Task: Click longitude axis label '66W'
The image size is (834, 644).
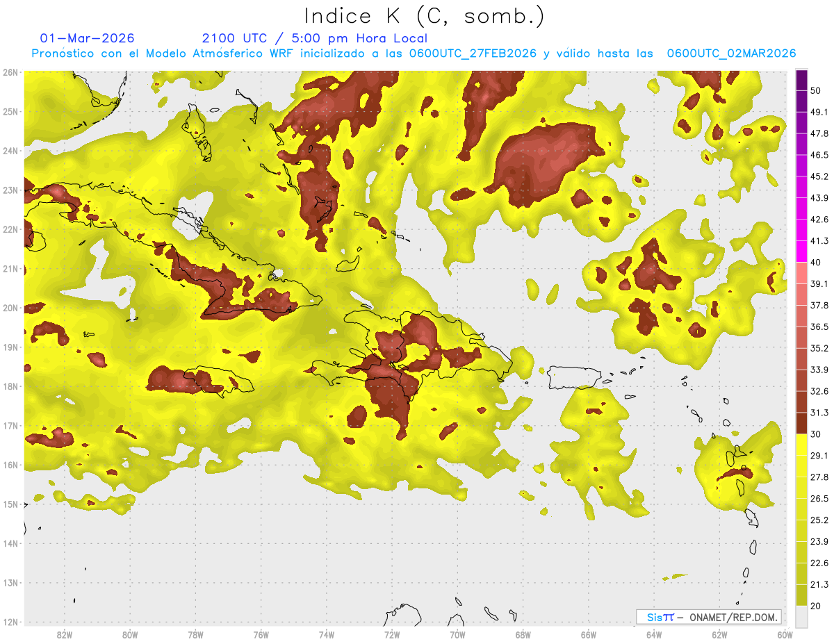Action: [x=589, y=635]
